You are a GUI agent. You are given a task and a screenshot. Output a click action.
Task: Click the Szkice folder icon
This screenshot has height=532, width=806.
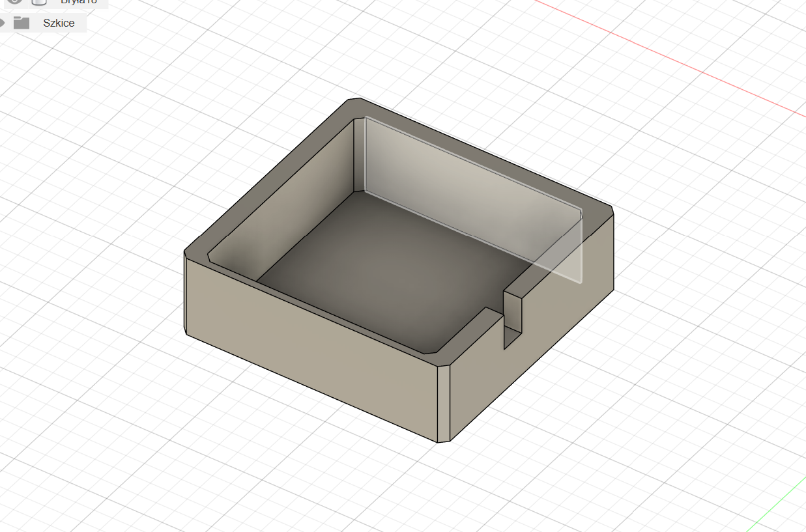(22, 23)
